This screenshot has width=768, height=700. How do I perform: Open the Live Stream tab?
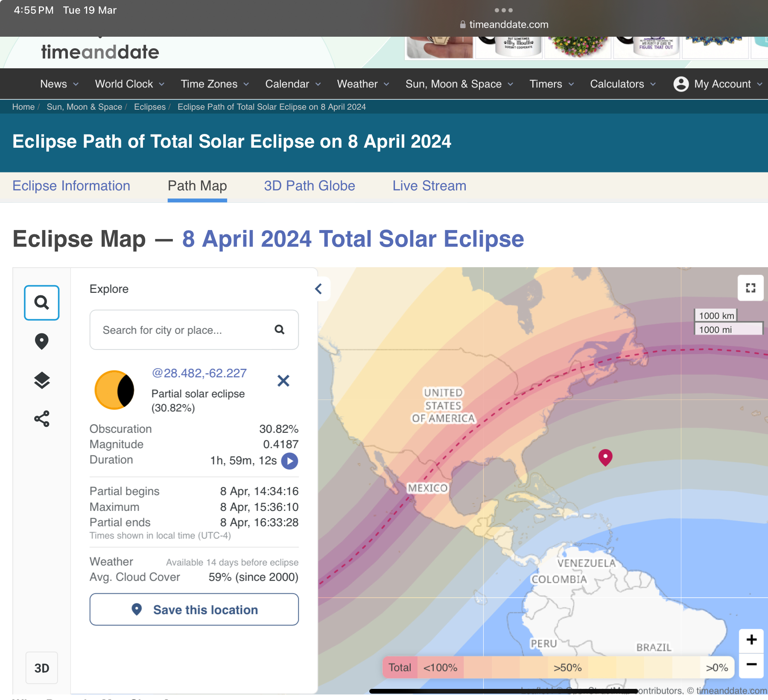click(429, 186)
